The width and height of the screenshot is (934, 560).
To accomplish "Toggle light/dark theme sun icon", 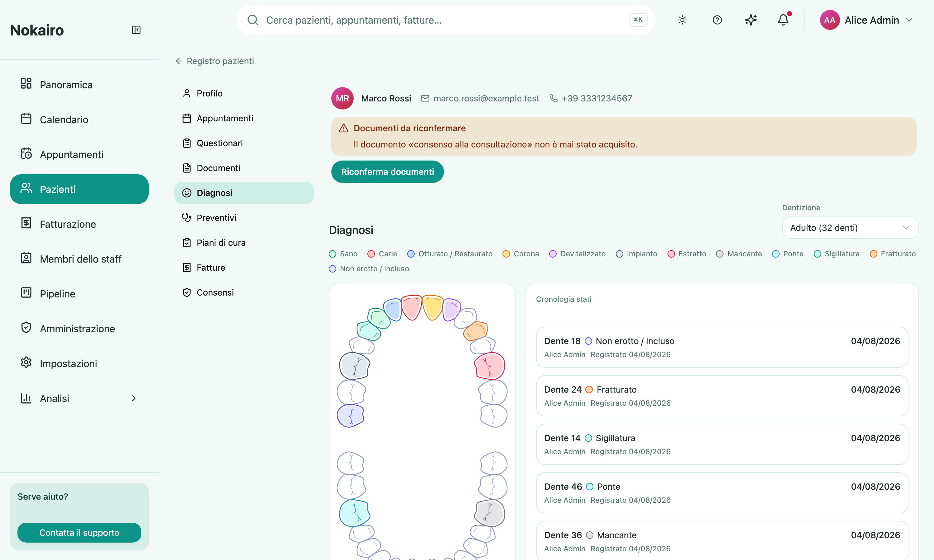I will (682, 20).
